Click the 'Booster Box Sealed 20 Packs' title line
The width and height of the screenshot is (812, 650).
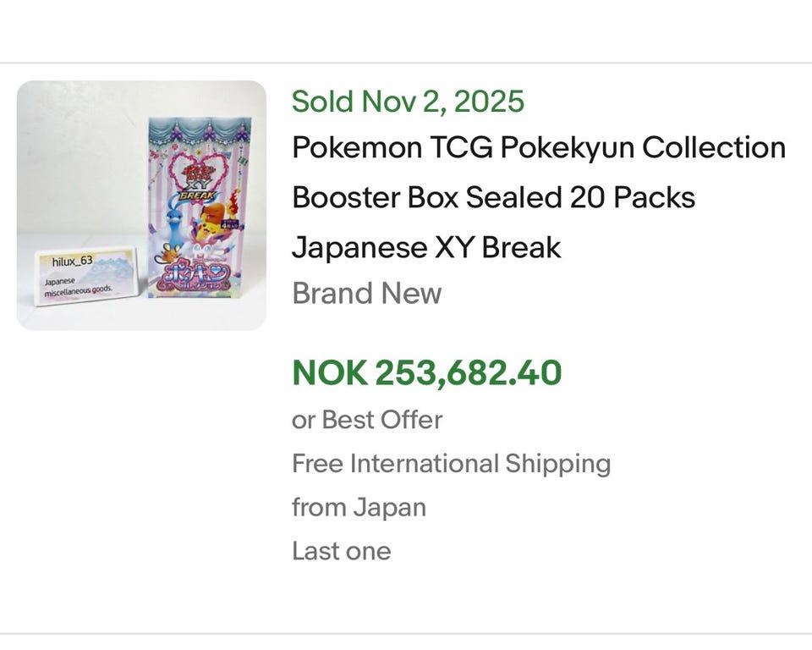(493, 197)
